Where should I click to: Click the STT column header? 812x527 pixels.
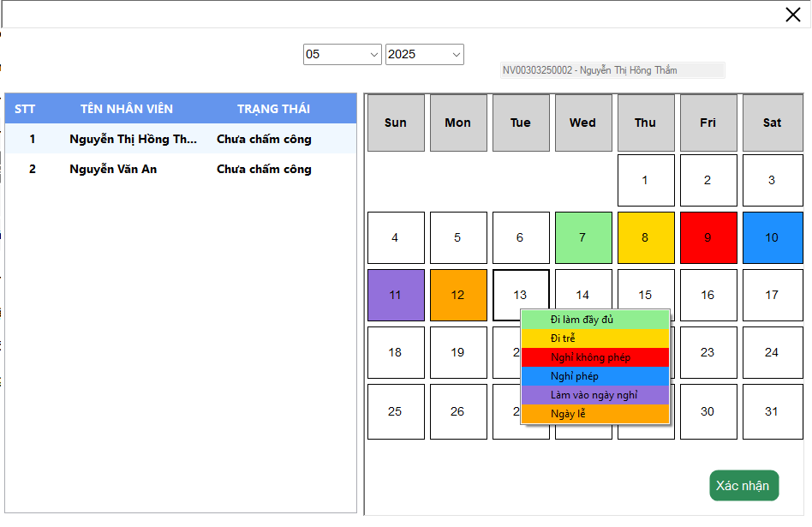[25, 109]
